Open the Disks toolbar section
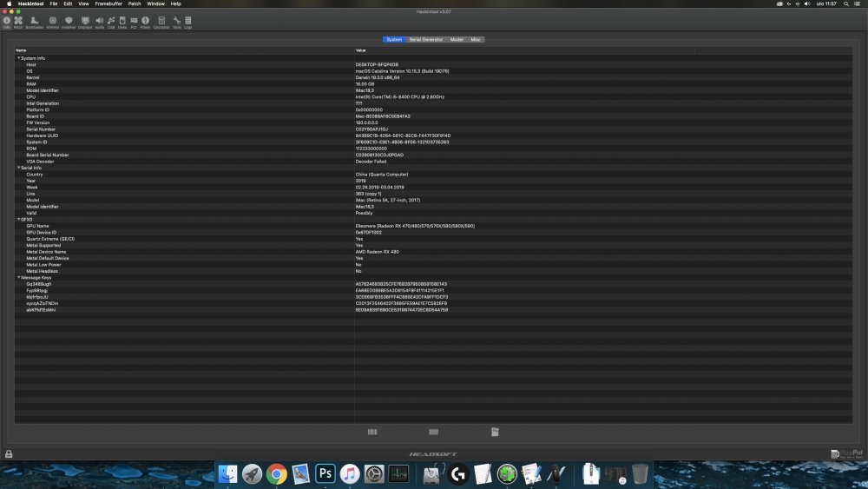The image size is (868, 489). click(x=122, y=23)
